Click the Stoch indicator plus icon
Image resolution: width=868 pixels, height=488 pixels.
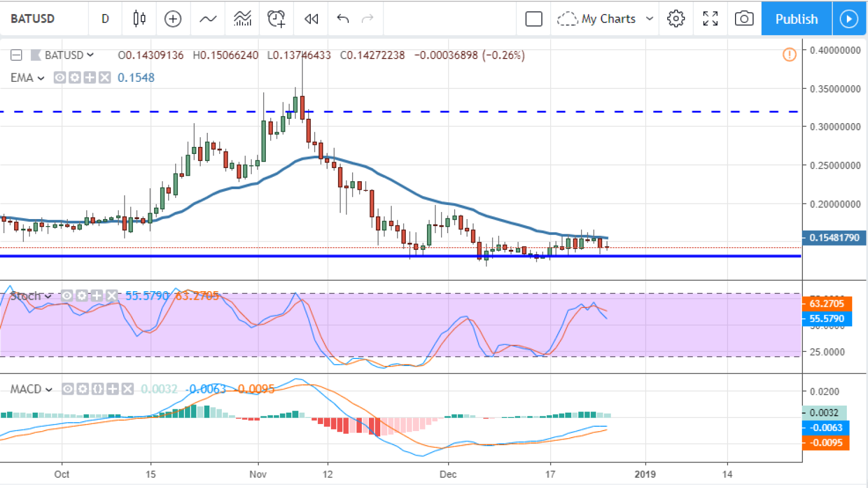[x=97, y=296]
